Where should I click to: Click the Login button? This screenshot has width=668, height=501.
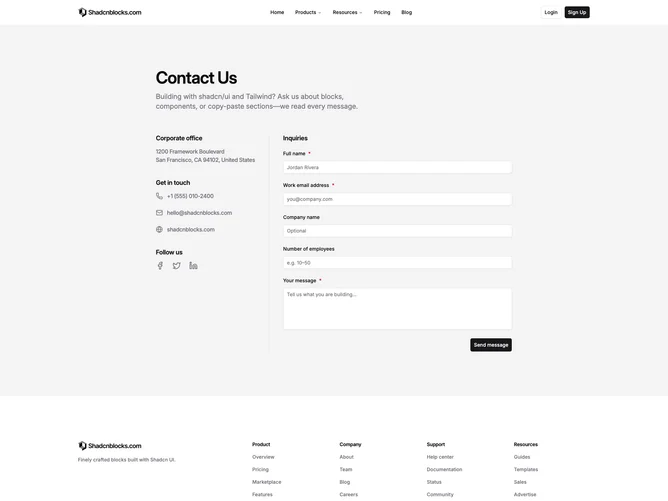pos(551,12)
